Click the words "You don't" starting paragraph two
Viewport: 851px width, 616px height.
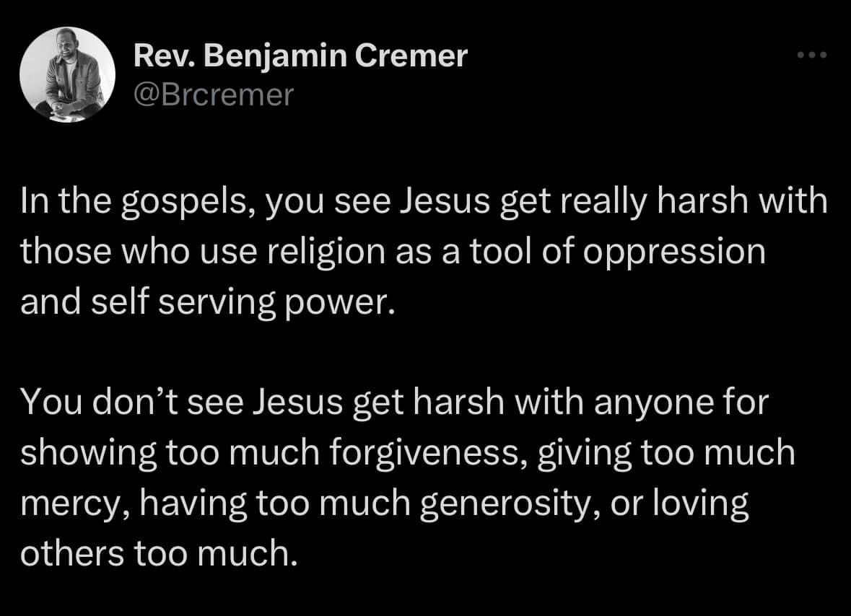tap(92, 402)
